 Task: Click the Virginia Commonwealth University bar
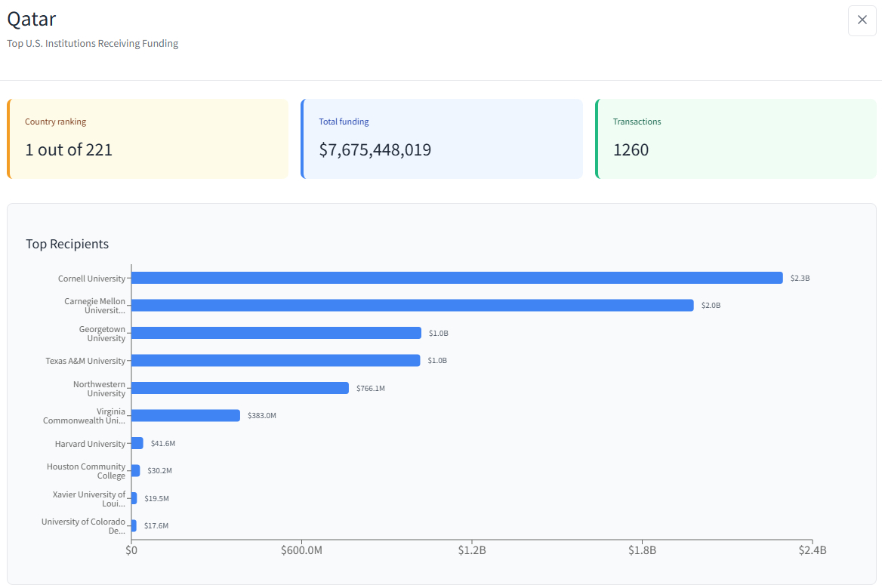coord(185,416)
